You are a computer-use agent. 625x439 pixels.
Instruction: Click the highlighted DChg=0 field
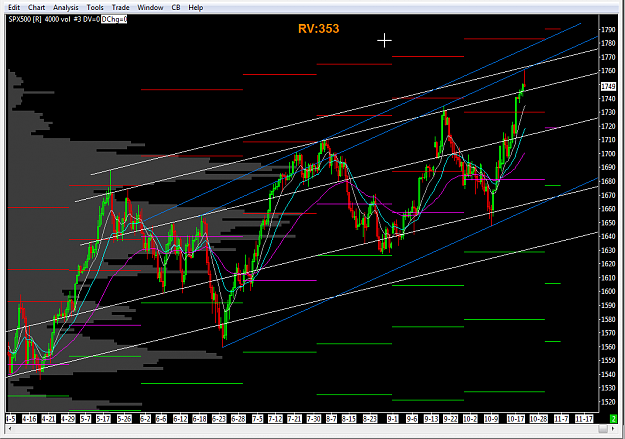click(114, 19)
